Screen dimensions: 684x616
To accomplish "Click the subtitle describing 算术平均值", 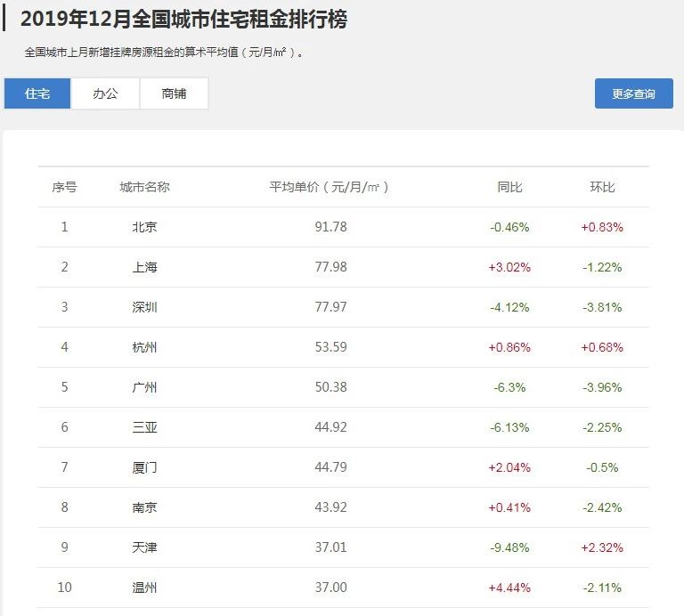I will coord(164,53).
